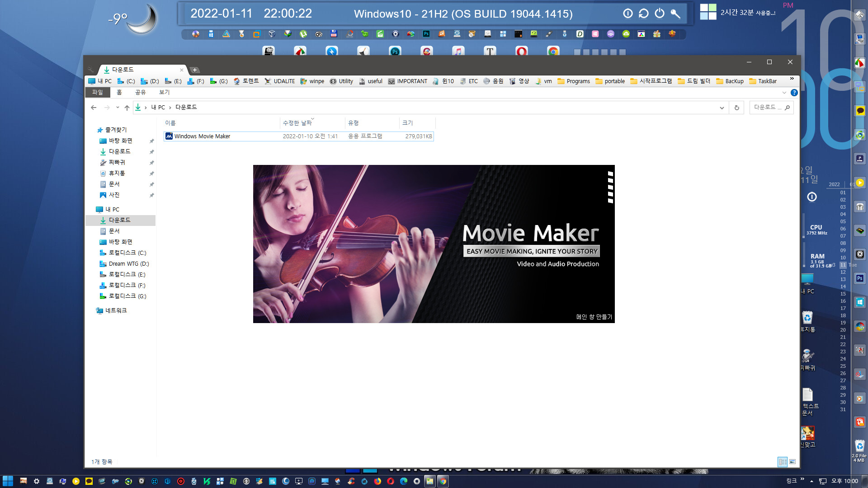The height and width of the screenshot is (488, 868).
Task: Open the IMPORTANT bookmark
Action: tap(408, 81)
